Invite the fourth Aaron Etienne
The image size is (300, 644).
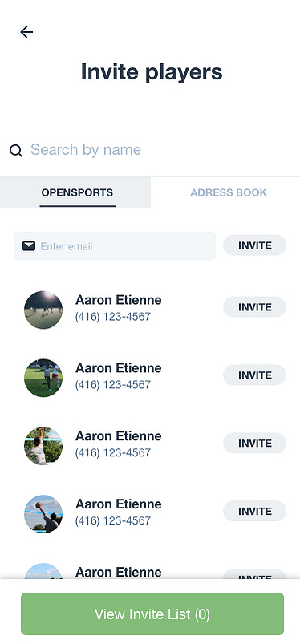pyautogui.click(x=255, y=512)
